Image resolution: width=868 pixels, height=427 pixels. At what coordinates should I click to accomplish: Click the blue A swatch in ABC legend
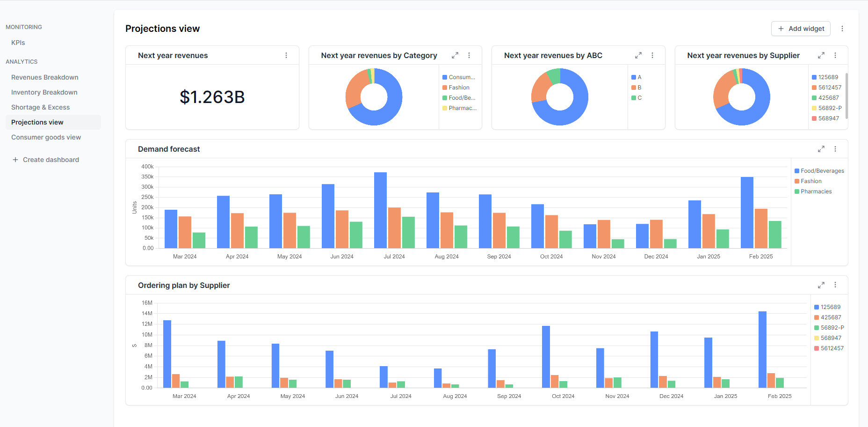[x=633, y=77]
